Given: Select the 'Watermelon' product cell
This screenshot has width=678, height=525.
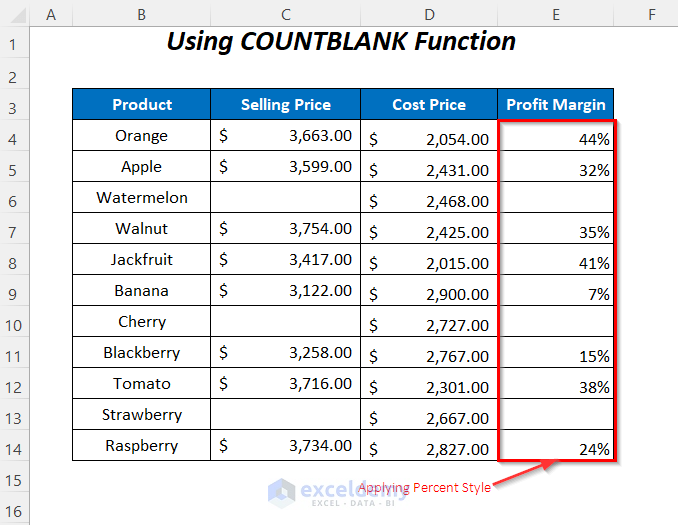Looking at the screenshot, I should (141, 197).
